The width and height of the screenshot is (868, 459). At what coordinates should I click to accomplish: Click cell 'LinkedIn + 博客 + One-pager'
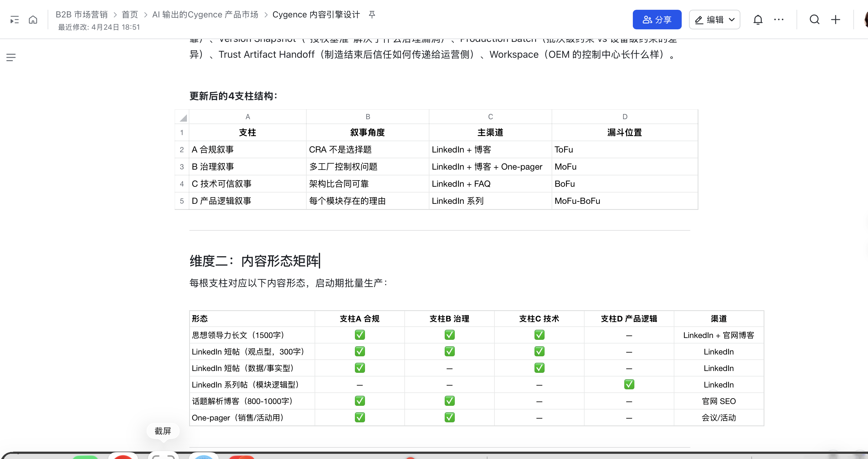point(490,167)
